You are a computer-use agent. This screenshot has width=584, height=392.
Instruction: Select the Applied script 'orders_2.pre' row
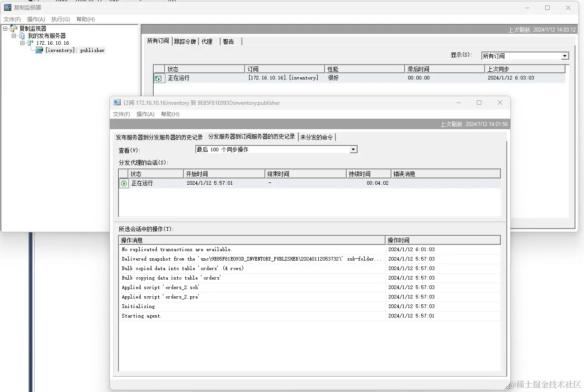[x=310, y=297]
